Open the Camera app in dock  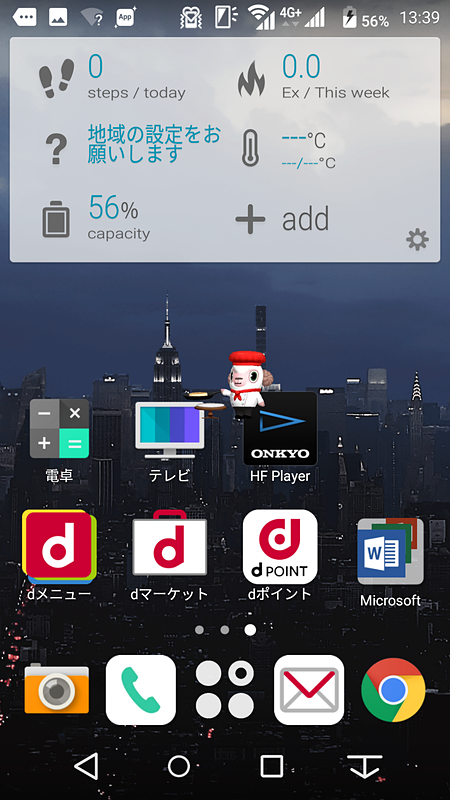coord(57,689)
